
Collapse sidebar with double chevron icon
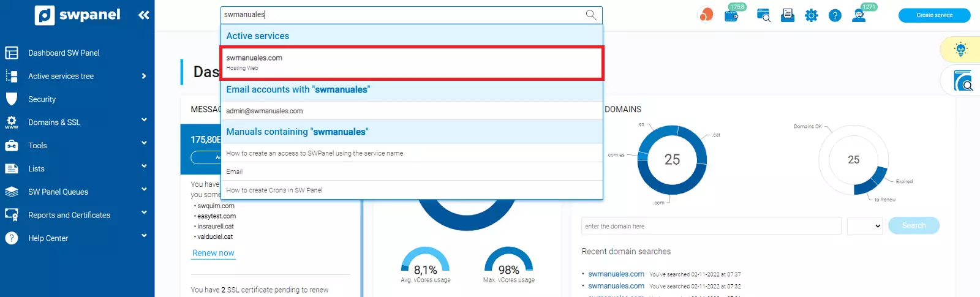coord(144,15)
